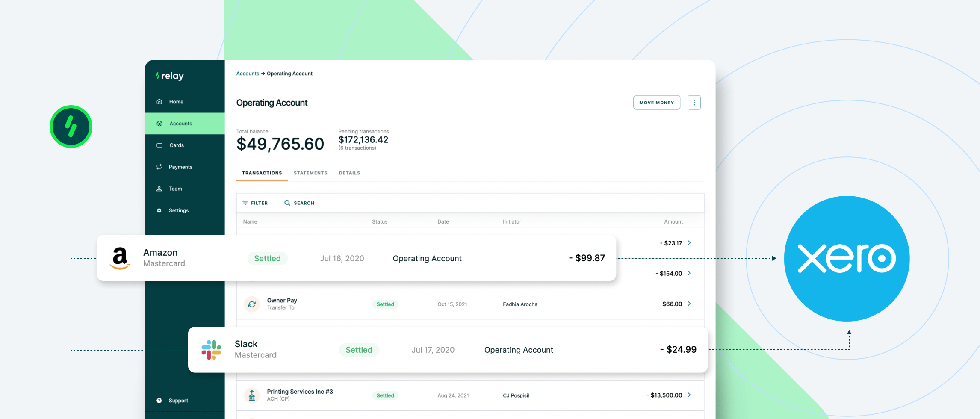The height and width of the screenshot is (419, 980).
Task: Open Printing Services Inc #3 transaction
Action: point(300,392)
